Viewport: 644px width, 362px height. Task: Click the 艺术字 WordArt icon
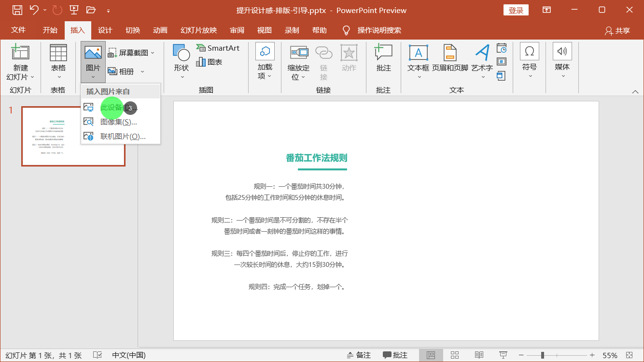[482, 53]
